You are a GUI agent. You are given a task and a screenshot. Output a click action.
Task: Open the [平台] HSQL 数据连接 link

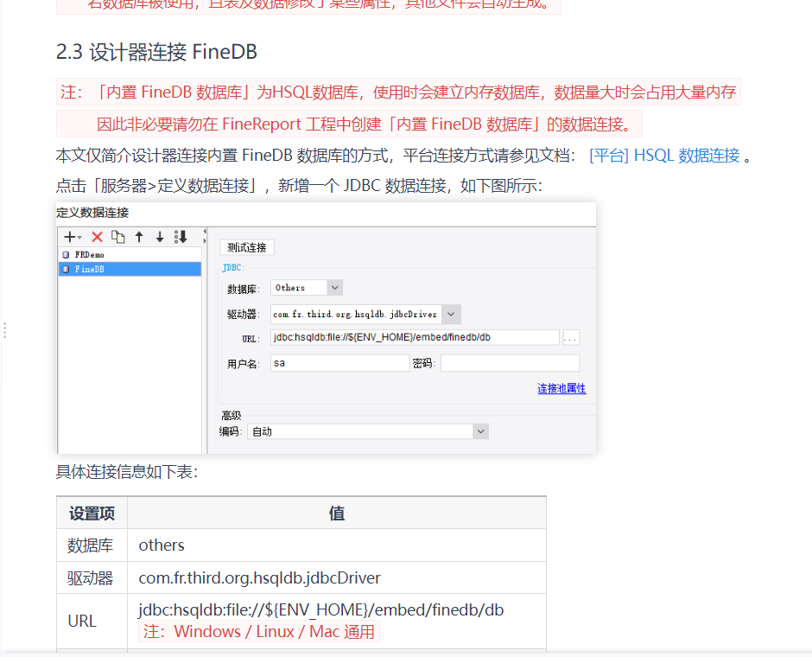[x=664, y=156]
